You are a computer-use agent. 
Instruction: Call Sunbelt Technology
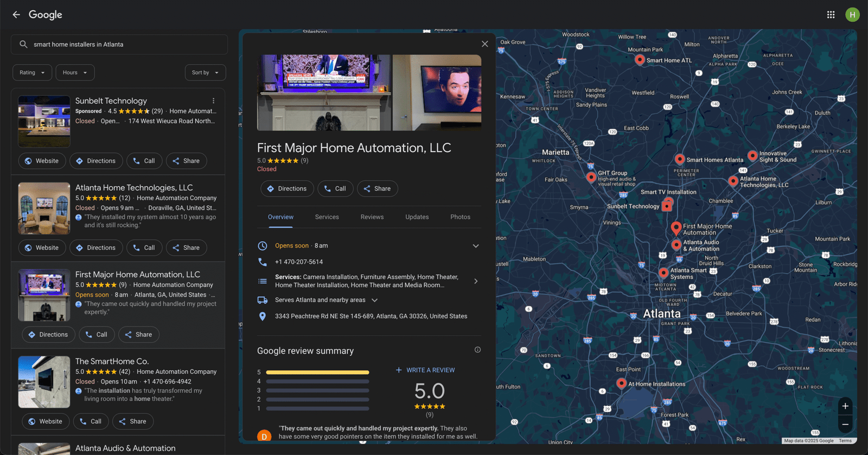[x=144, y=161]
